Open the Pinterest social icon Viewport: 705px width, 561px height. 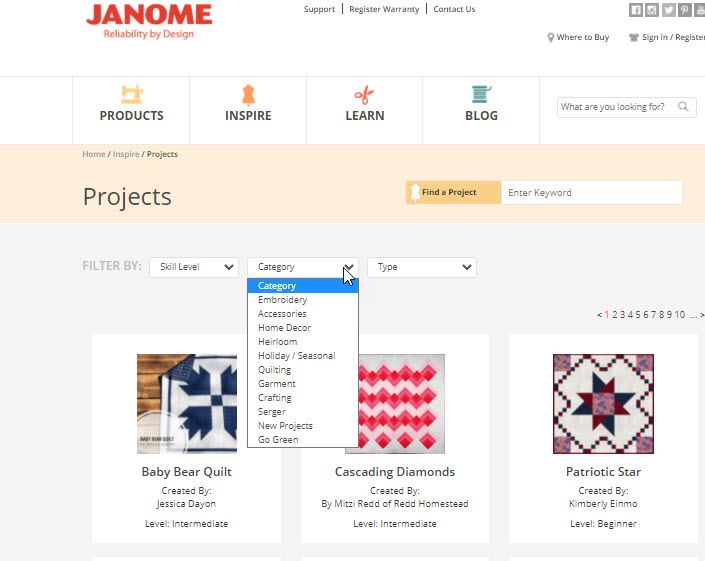(x=684, y=10)
